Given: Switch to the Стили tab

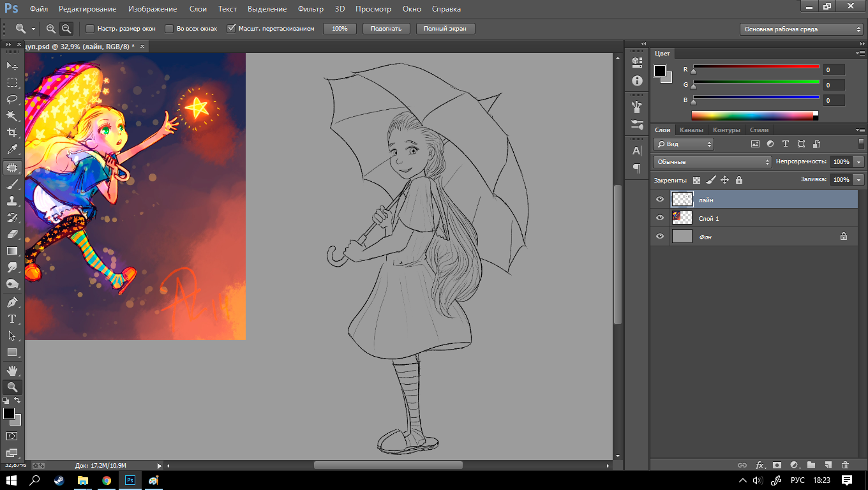Looking at the screenshot, I should pos(759,130).
